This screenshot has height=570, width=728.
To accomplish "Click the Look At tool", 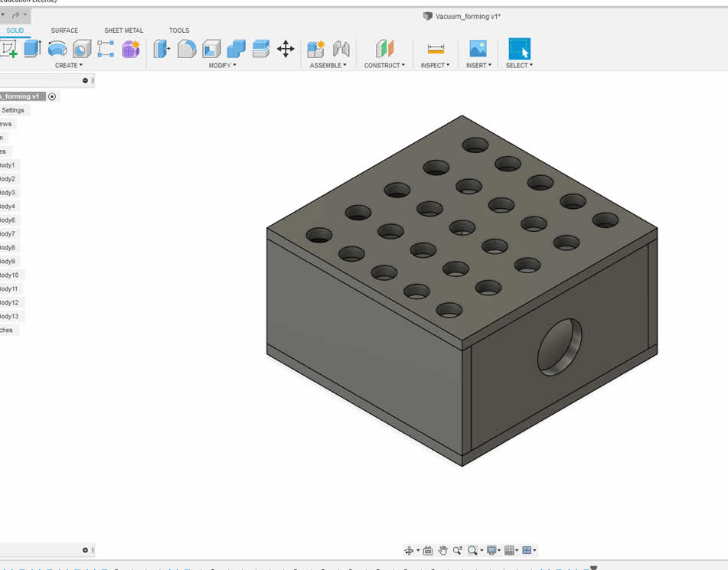I will [x=428, y=551].
